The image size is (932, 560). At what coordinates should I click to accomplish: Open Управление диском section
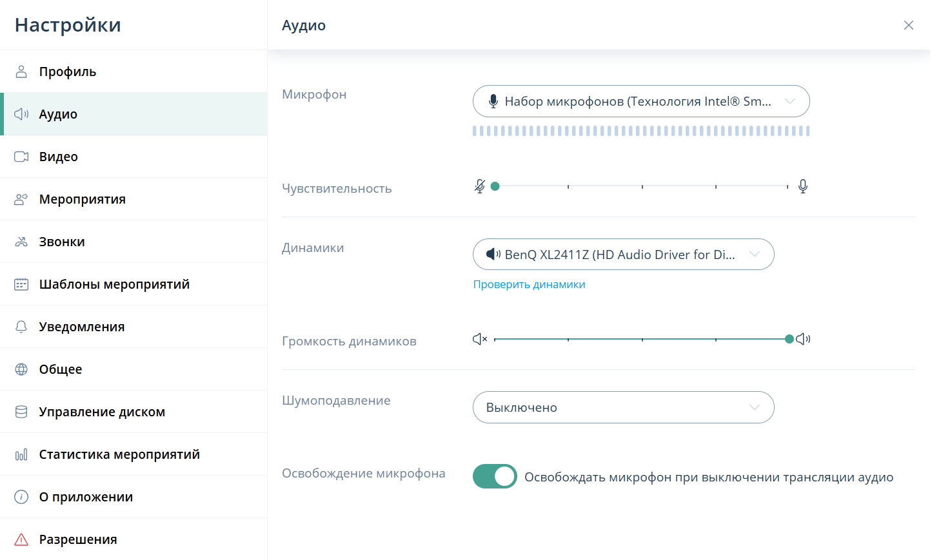pos(134,412)
